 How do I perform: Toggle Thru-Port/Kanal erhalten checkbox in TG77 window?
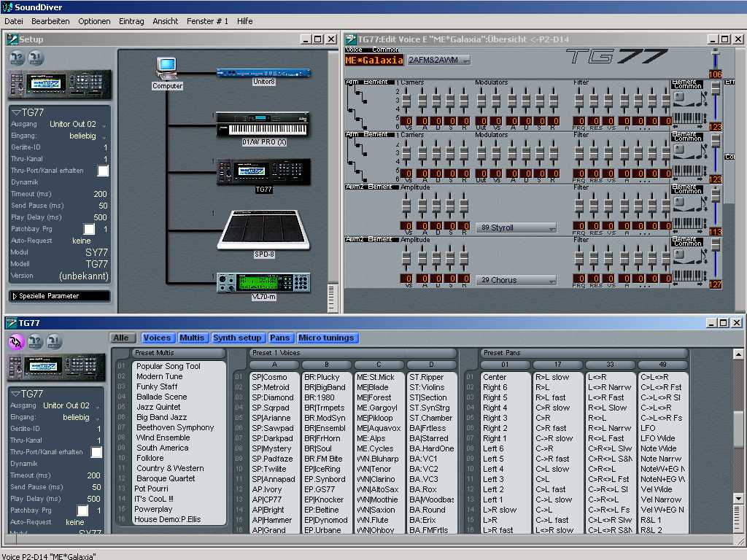coord(96,452)
